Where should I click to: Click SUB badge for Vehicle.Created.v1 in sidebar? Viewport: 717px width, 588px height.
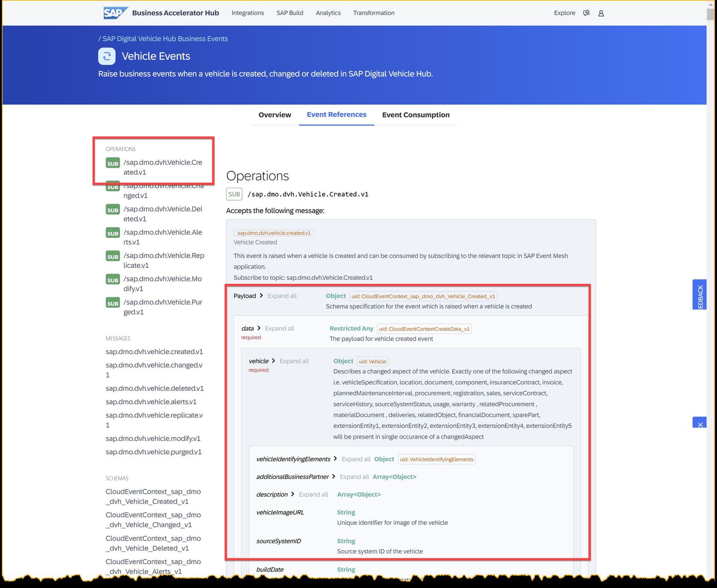(x=113, y=163)
